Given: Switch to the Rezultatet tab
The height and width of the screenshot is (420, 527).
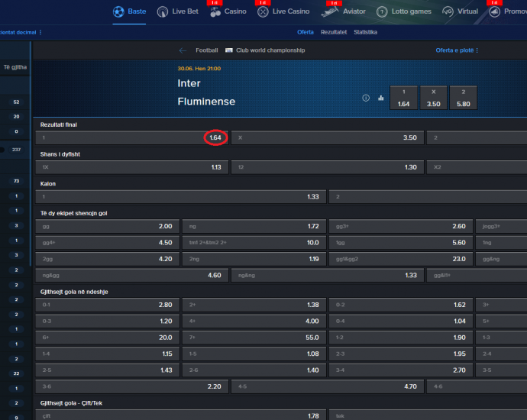Looking at the screenshot, I should [334, 32].
